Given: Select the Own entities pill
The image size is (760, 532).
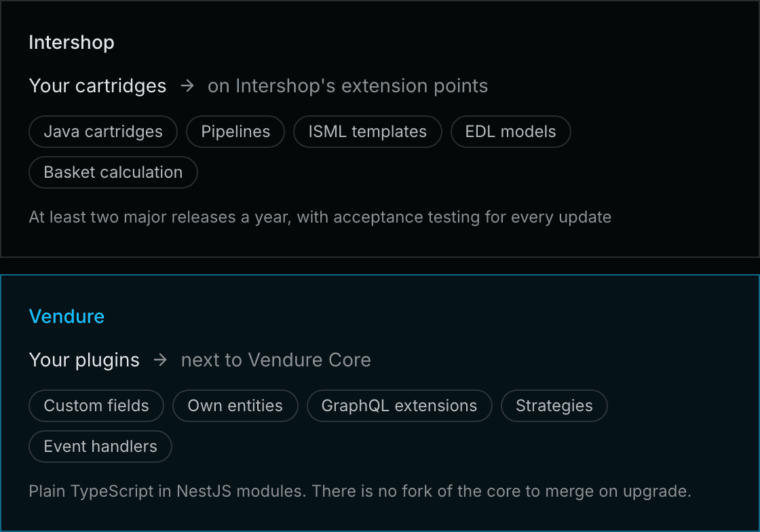Looking at the screenshot, I should click(235, 406).
